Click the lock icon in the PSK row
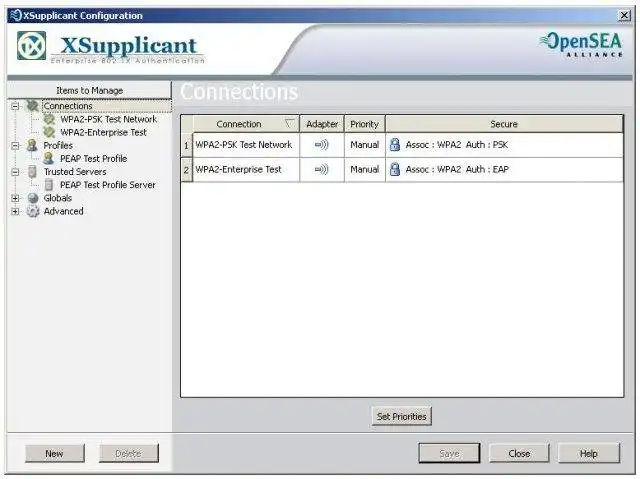This screenshot has width=640, height=479. pos(395,144)
